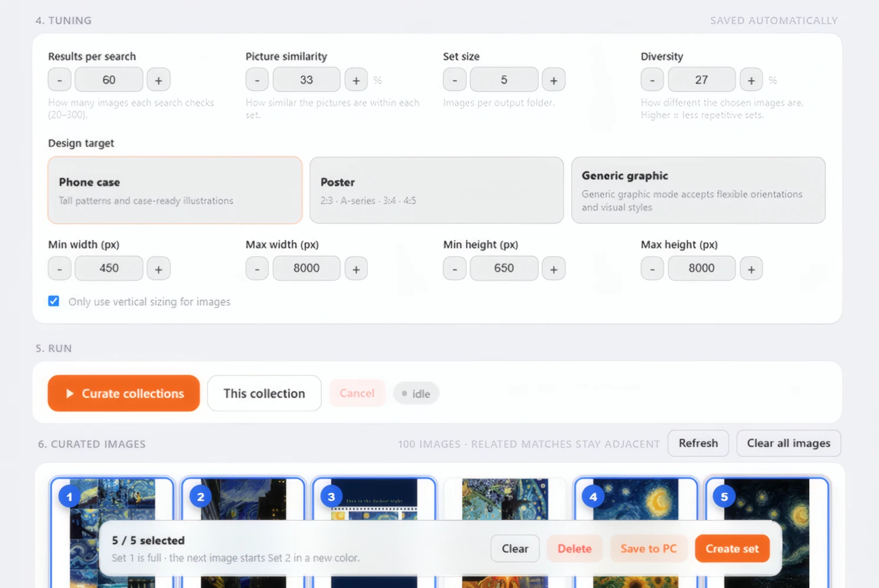Save selected images to PC
Screen dimensions: 879x588
pyautogui.click(x=649, y=549)
